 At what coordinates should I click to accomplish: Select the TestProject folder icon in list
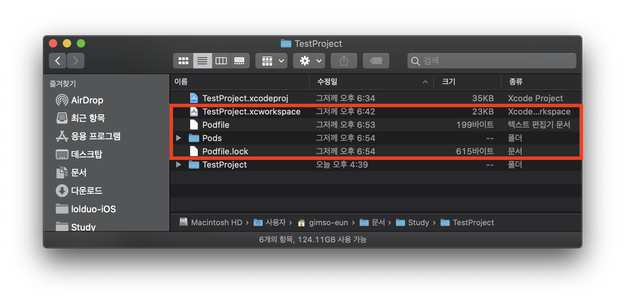[x=194, y=164]
